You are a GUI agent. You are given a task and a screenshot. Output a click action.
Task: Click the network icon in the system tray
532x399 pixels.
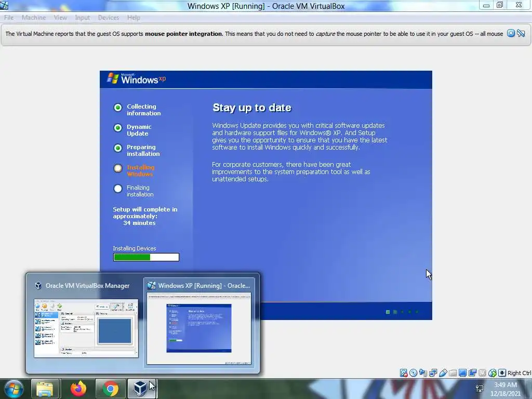coord(480,389)
